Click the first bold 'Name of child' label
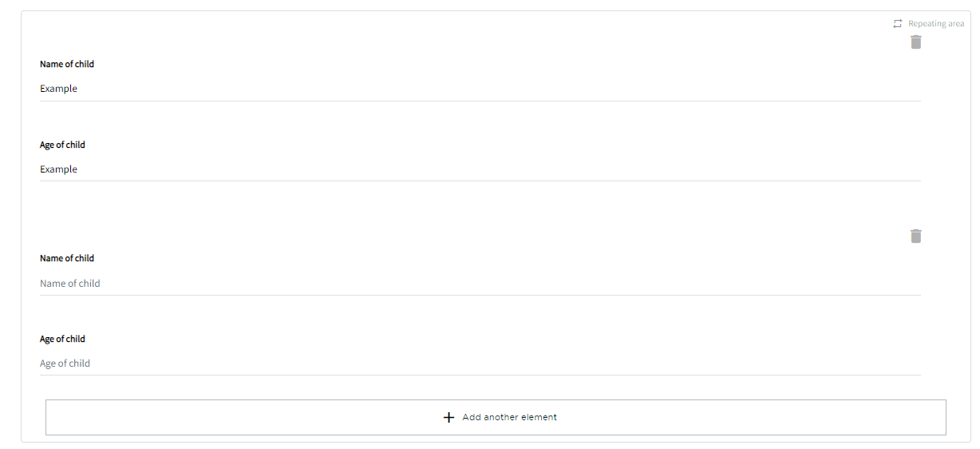This screenshot has height=449, width=980. (67, 64)
